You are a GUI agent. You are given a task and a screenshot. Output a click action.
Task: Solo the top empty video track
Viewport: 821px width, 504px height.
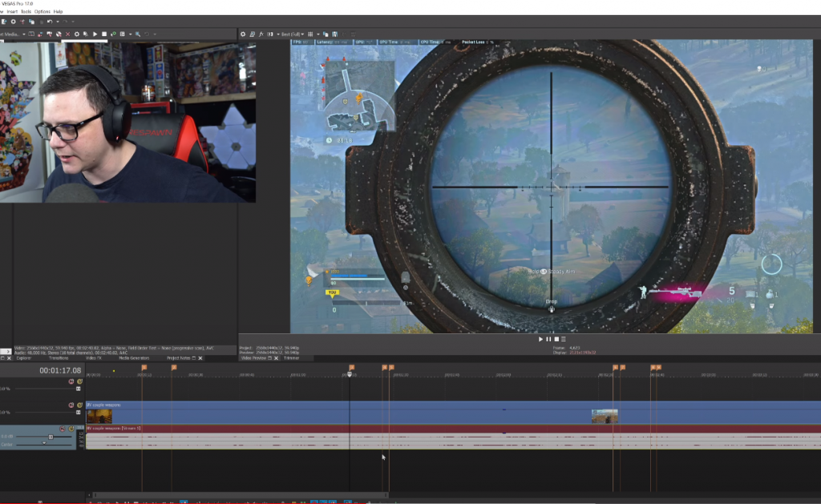coord(79,381)
